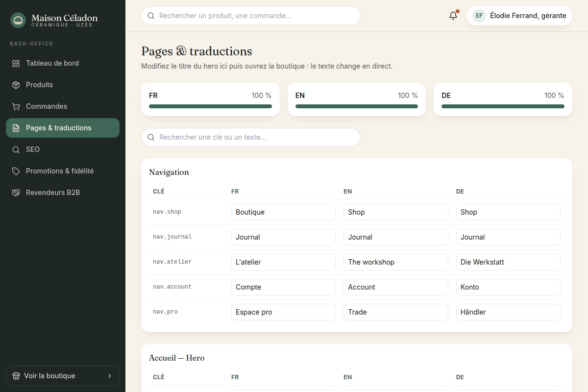Click the SEO magnifier icon
The width and height of the screenshot is (588, 392).
(x=16, y=149)
